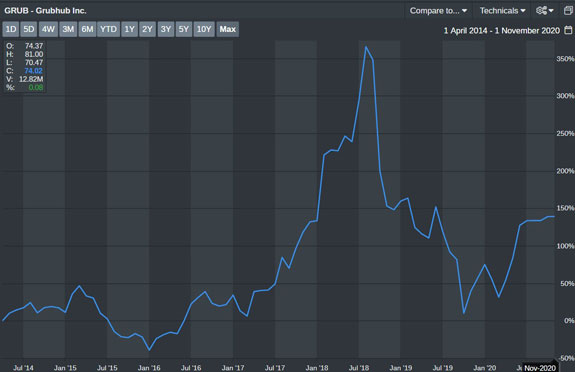Click the Jan '19 axis label

point(401,368)
